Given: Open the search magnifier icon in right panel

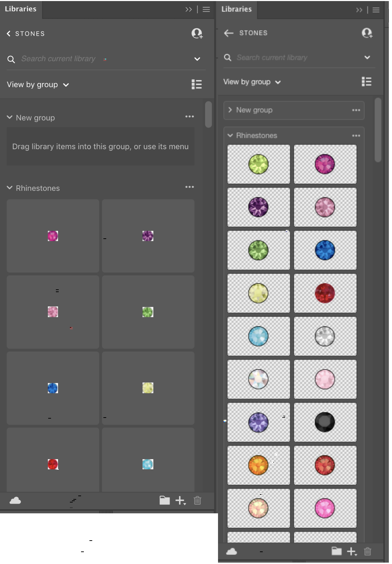Looking at the screenshot, I should [x=228, y=57].
